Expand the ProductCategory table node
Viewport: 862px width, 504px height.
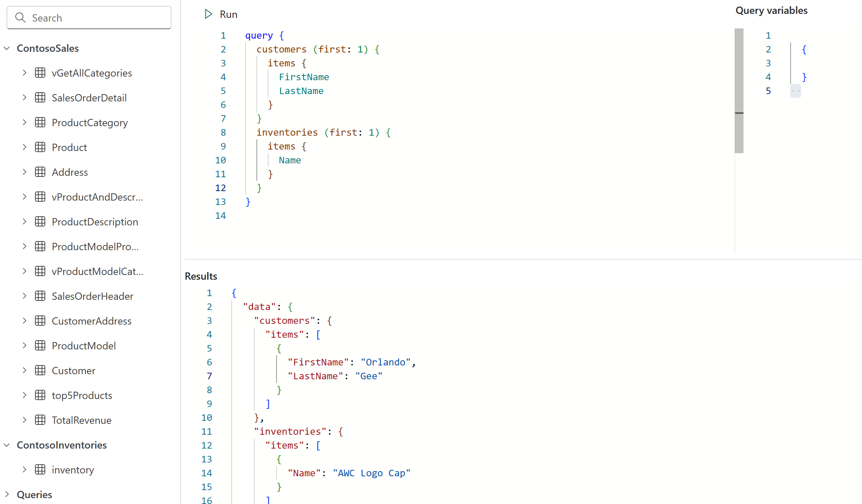pos(24,123)
